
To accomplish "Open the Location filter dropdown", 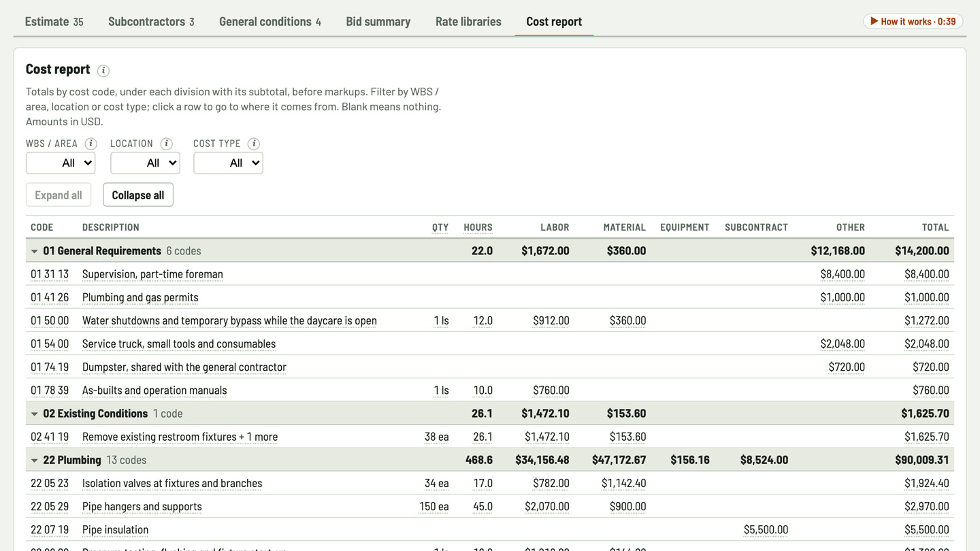I will pos(145,163).
